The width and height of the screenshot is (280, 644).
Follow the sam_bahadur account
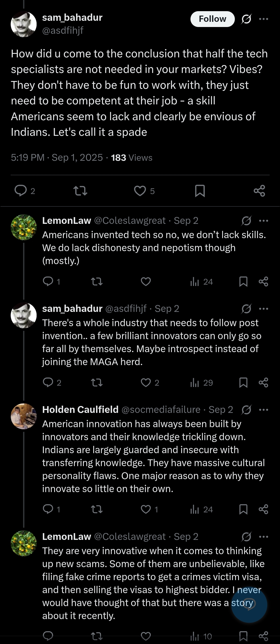tap(212, 19)
